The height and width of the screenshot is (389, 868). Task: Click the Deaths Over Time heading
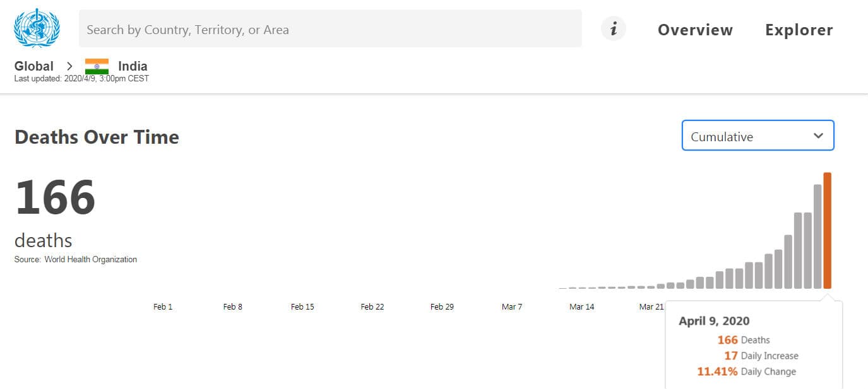pos(97,137)
